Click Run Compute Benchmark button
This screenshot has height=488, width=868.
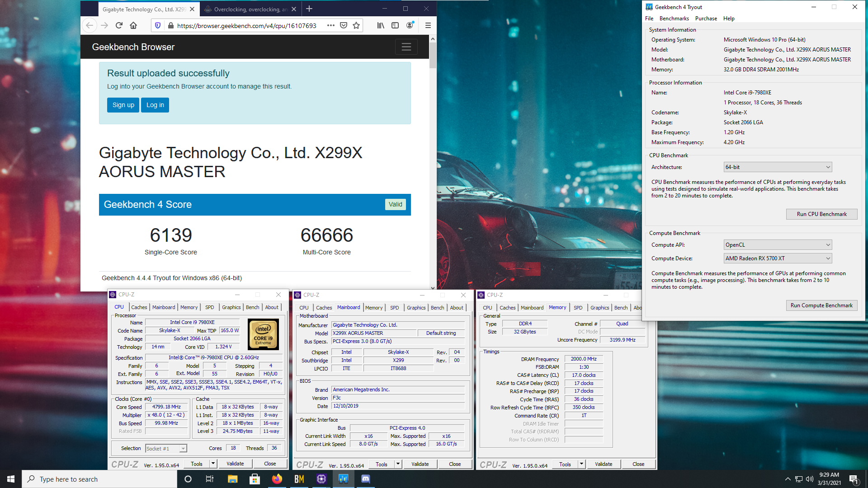point(821,305)
